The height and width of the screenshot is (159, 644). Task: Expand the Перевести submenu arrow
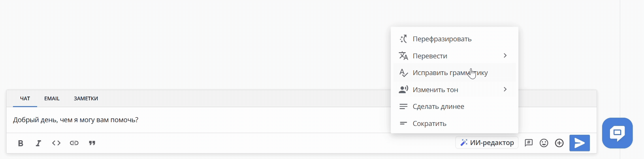point(505,56)
